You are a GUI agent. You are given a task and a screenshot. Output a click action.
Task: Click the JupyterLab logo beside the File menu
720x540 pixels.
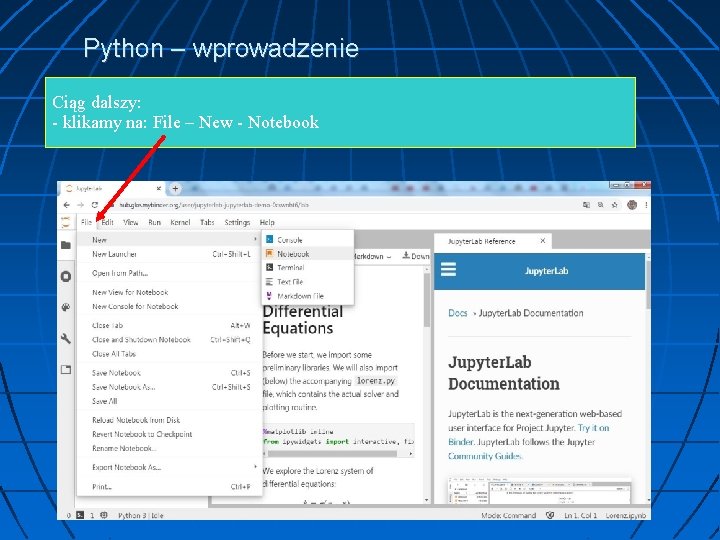(66, 222)
